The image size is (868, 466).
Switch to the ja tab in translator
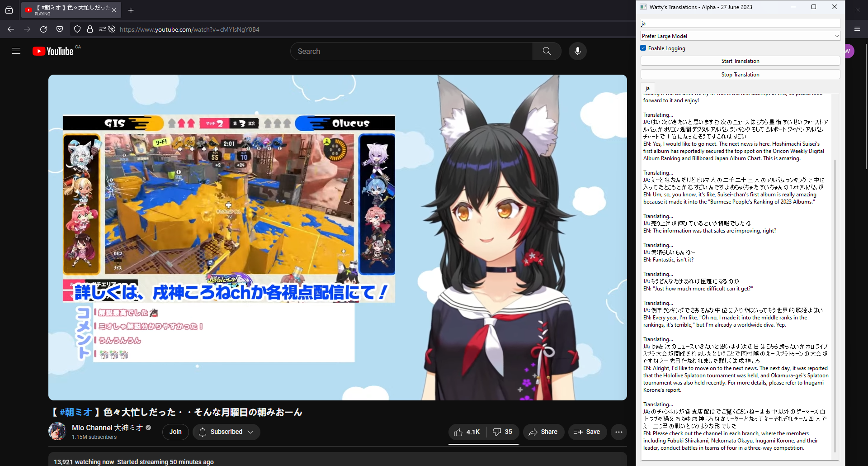[x=647, y=88]
